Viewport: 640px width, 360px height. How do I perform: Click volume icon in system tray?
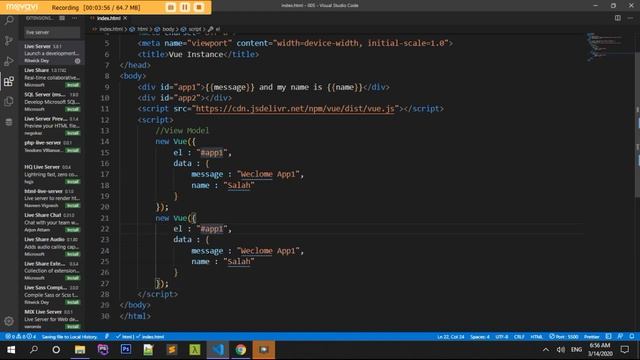pyautogui.click(x=561, y=350)
